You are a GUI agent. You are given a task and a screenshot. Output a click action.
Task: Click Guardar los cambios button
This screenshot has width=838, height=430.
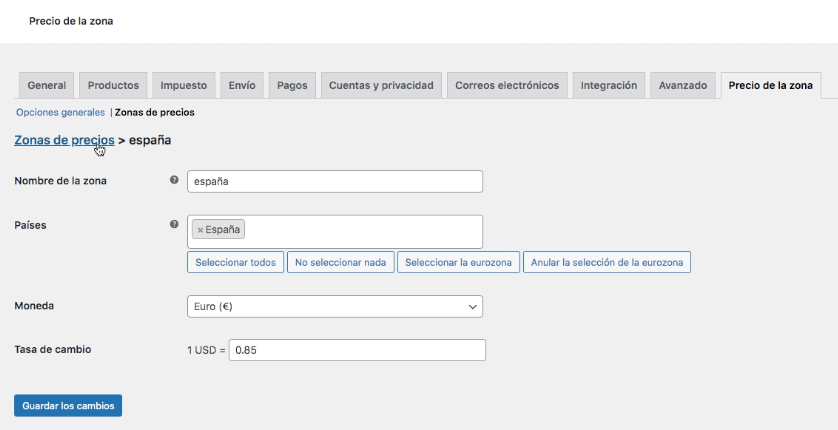tap(68, 406)
